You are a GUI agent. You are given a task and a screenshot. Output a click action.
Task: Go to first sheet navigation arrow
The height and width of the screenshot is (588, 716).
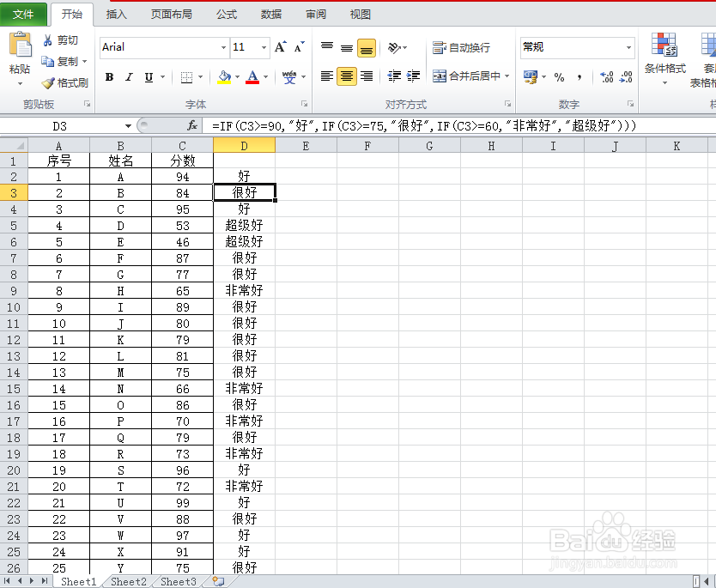(8, 581)
